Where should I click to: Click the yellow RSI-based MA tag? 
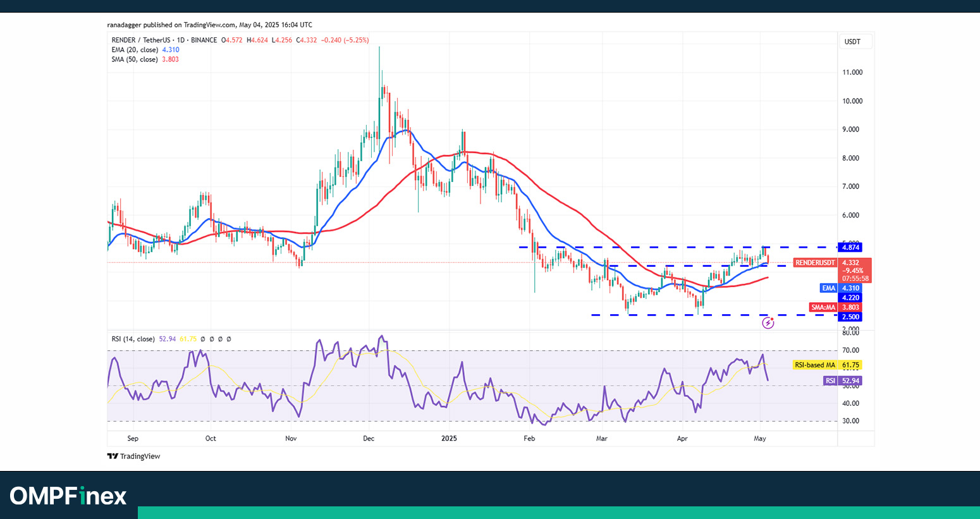814,365
